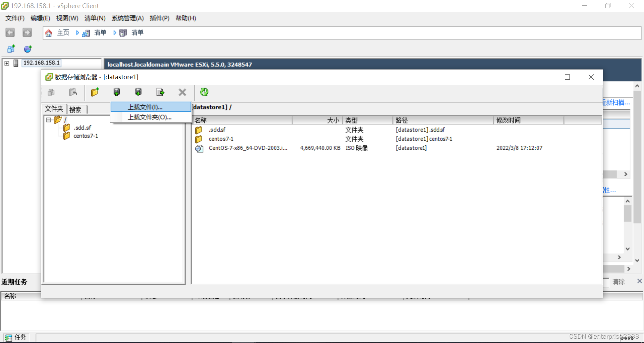This screenshot has width=644, height=343.
Task: Click the main vertical scrollbar down arrow
Action: point(637,260)
